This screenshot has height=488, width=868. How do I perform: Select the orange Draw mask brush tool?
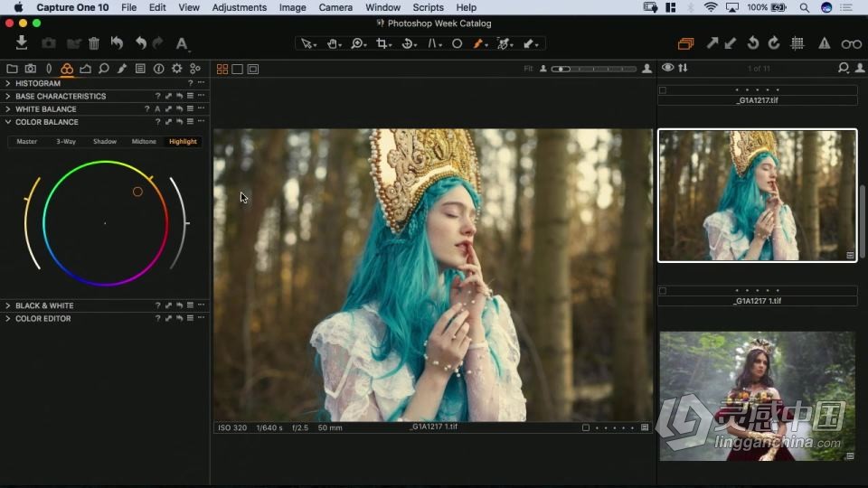(x=480, y=43)
